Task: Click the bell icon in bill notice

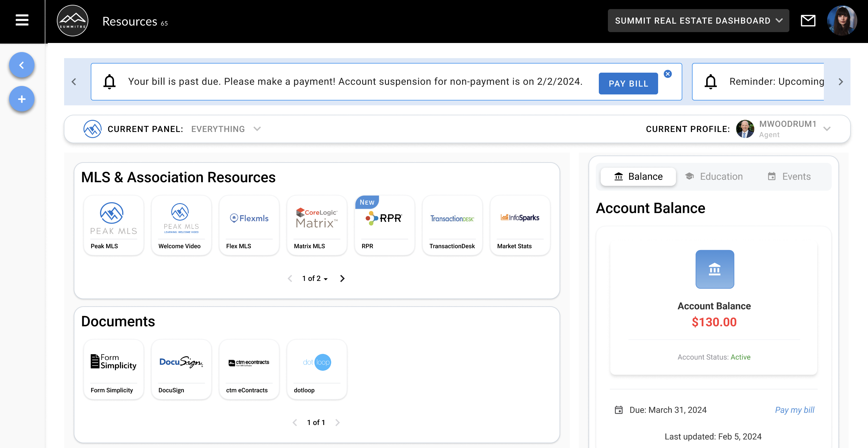Action: pos(109,82)
